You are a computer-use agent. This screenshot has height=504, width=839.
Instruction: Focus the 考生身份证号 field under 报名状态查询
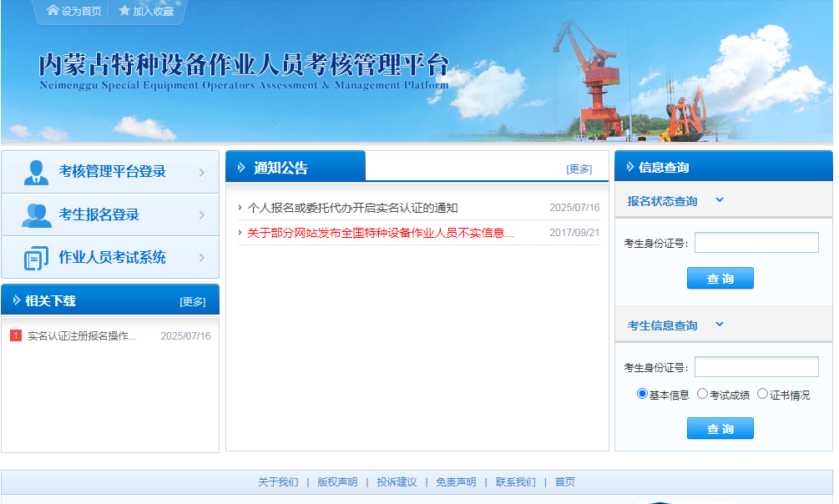click(756, 243)
